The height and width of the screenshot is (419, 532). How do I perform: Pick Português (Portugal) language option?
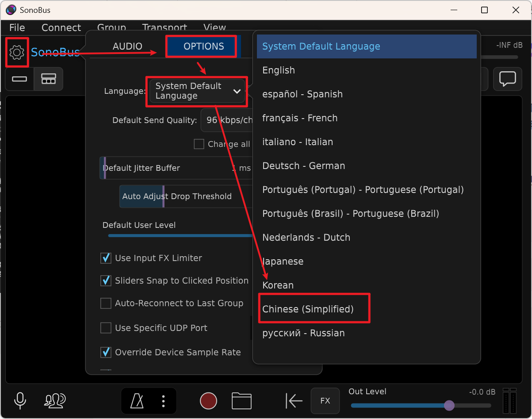point(367,190)
